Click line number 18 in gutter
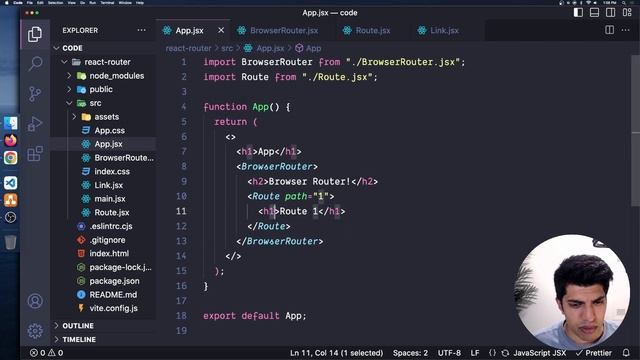Screen dimensions: 640x360 [181, 316]
